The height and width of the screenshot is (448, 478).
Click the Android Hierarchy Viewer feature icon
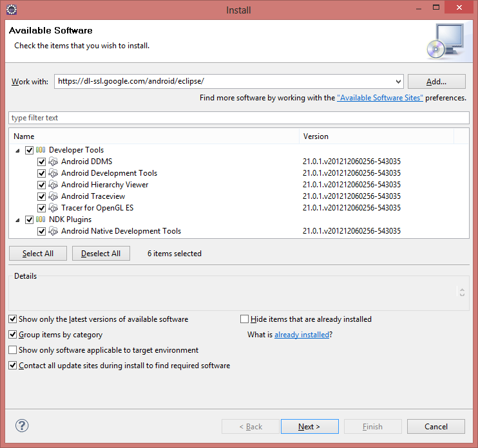(53, 185)
